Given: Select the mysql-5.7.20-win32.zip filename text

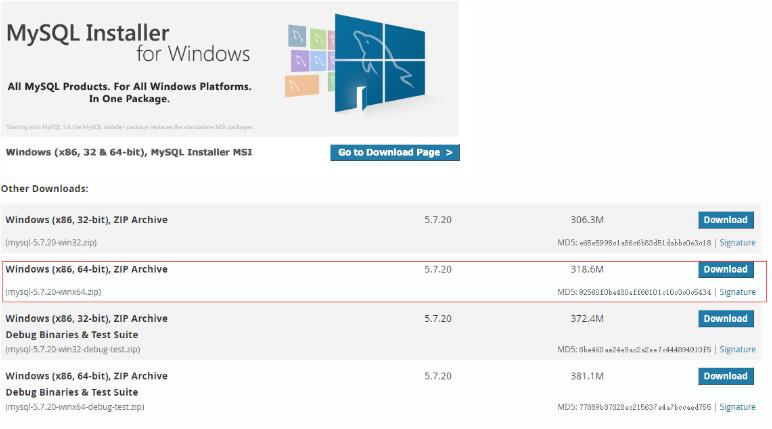Looking at the screenshot, I should tap(51, 243).
